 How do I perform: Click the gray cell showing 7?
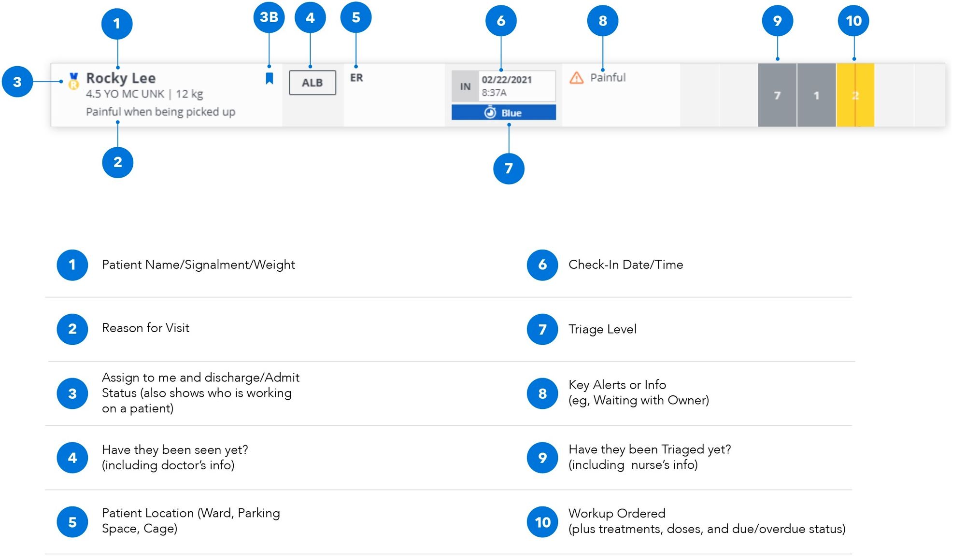(x=777, y=95)
